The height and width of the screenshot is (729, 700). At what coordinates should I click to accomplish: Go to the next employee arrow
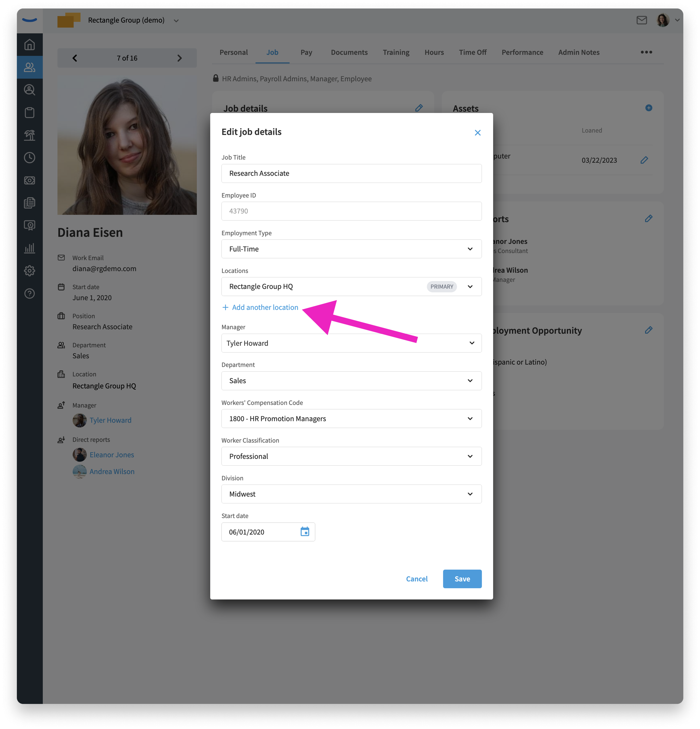(x=179, y=58)
